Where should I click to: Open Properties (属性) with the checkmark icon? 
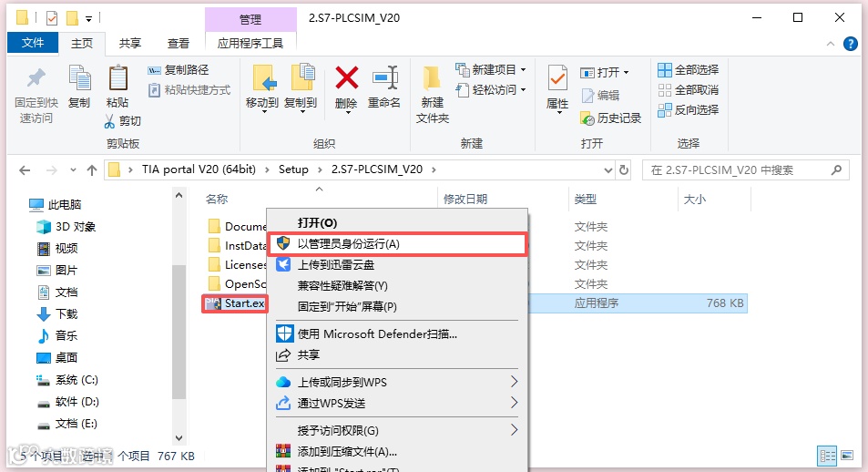[557, 78]
